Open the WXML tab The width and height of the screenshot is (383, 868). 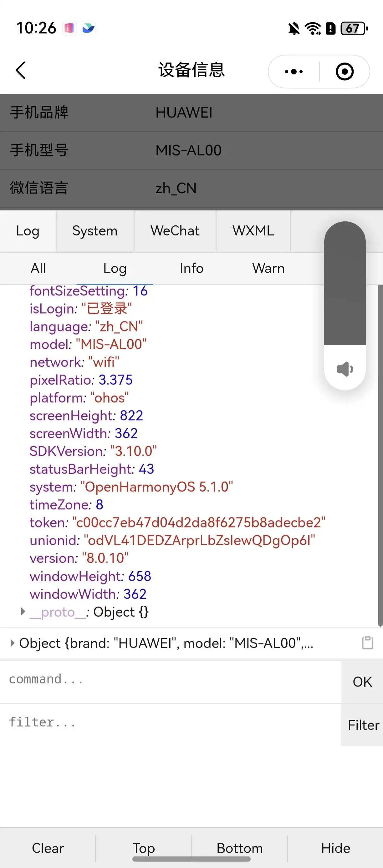[253, 231]
